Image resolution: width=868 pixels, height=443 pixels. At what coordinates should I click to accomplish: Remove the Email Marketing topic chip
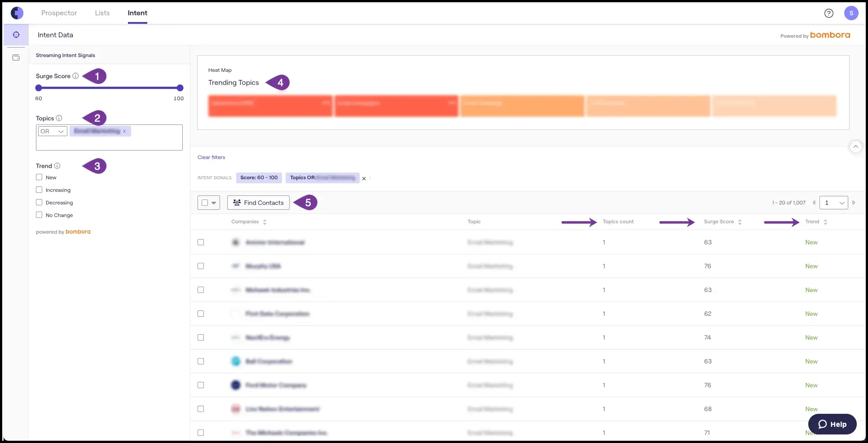pos(124,131)
